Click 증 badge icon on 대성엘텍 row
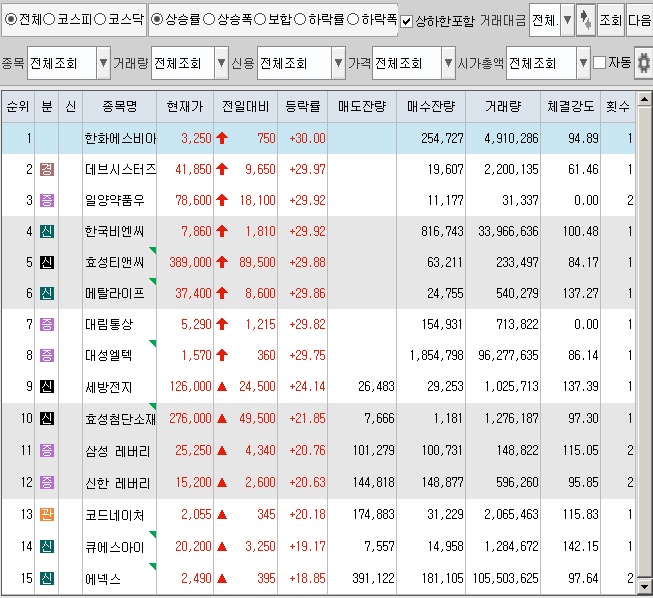The image size is (653, 598). pyautogui.click(x=47, y=355)
